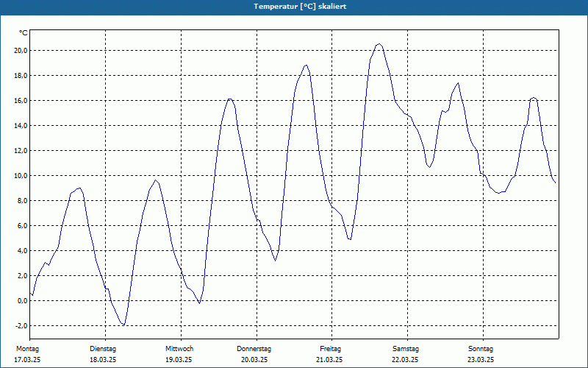This screenshot has height=368, width=588.
Task: Click the date 23.03.25
Action: (x=481, y=360)
